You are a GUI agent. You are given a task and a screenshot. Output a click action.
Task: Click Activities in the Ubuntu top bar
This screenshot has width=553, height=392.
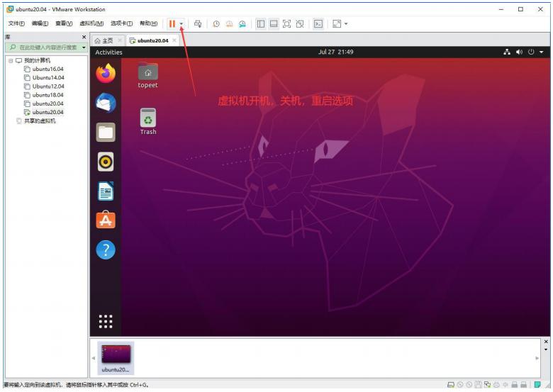[x=108, y=52]
